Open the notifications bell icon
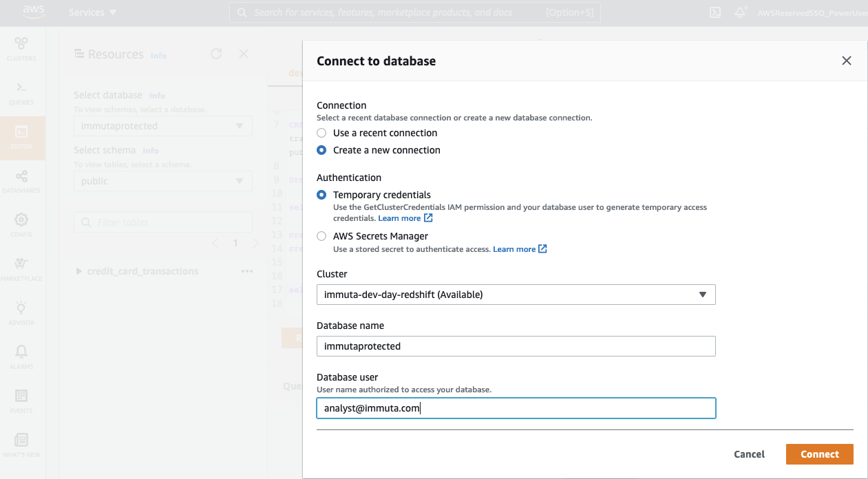Screen dimensions: 868x479 (x=741, y=12)
